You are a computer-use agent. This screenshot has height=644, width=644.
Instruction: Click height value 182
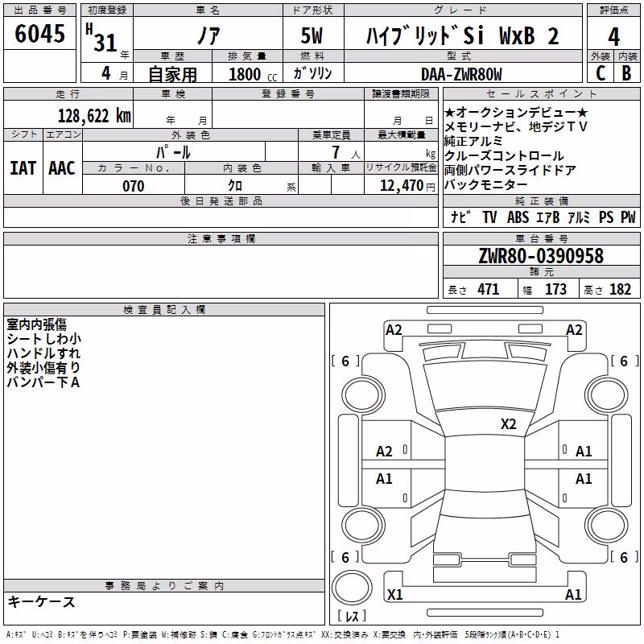620,289
